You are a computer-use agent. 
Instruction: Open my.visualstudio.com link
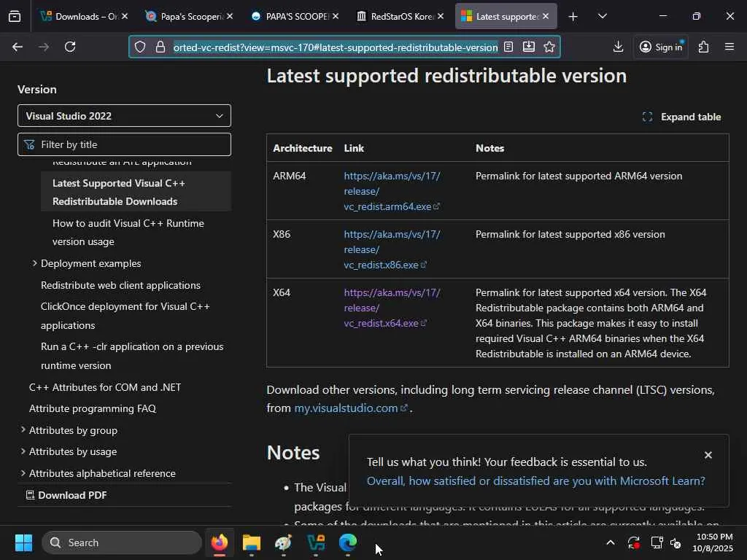(x=351, y=408)
